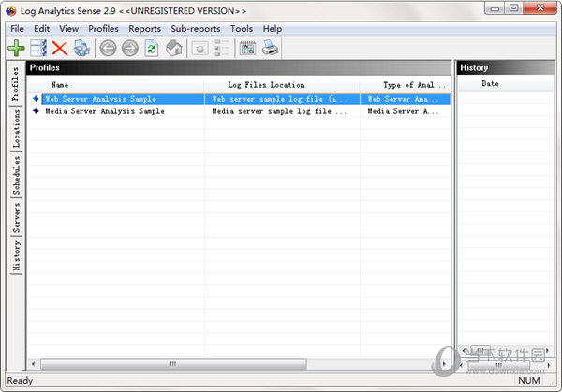Maximize the Log Analytics Sense window
Viewport: 562px width, 392px height.
pyautogui.click(x=514, y=8)
